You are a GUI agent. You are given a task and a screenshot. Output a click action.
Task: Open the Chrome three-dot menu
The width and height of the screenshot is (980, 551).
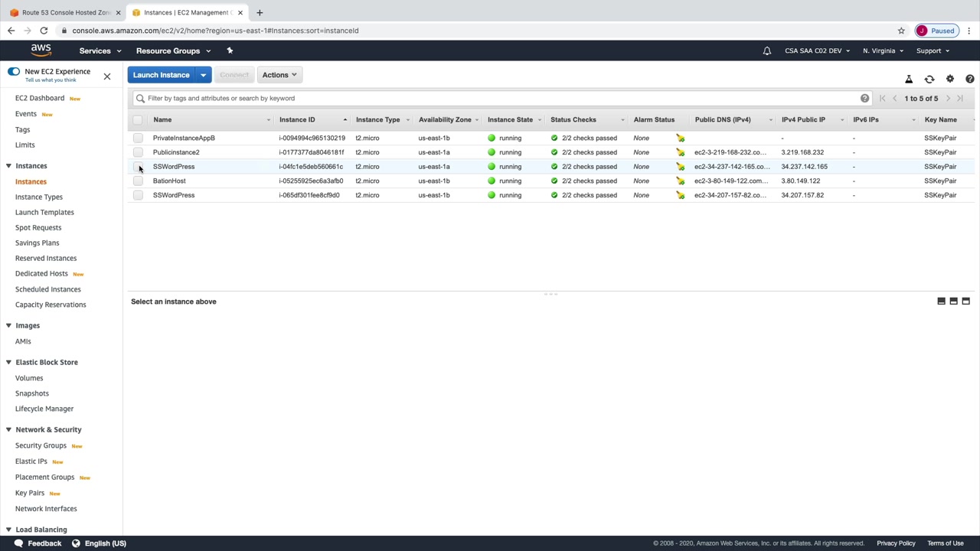coord(969,31)
